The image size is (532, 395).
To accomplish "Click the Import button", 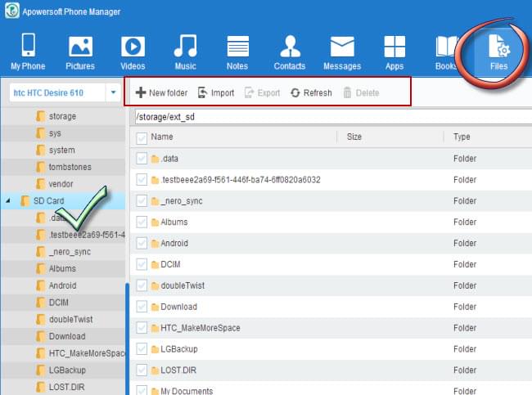I will [216, 92].
